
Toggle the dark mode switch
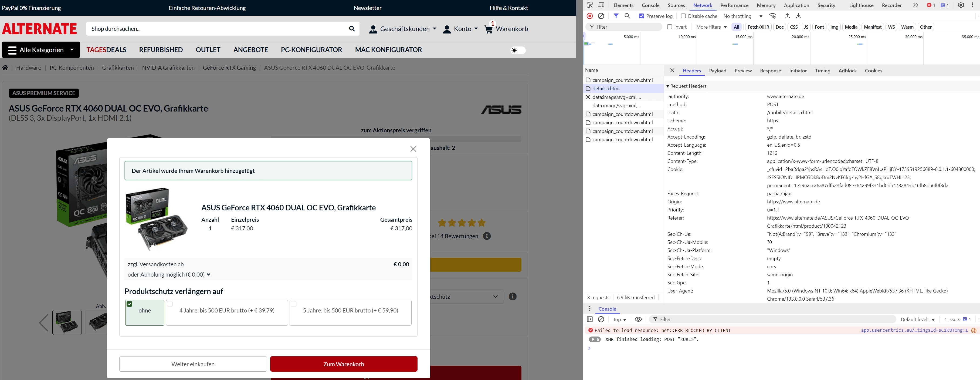[x=518, y=50]
